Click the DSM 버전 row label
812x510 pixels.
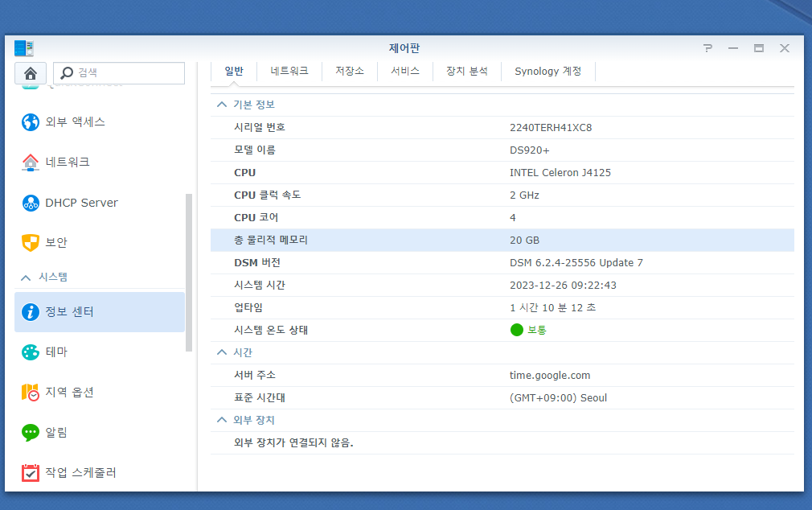(256, 263)
